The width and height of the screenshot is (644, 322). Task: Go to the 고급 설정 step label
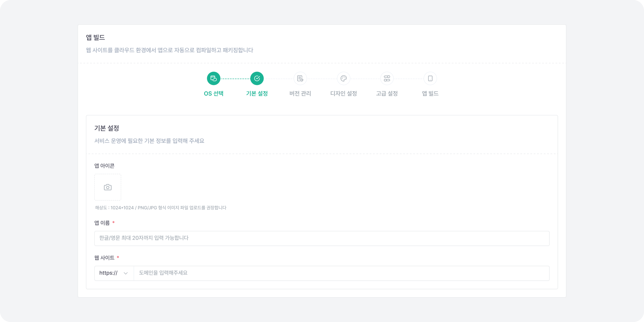pos(387,94)
